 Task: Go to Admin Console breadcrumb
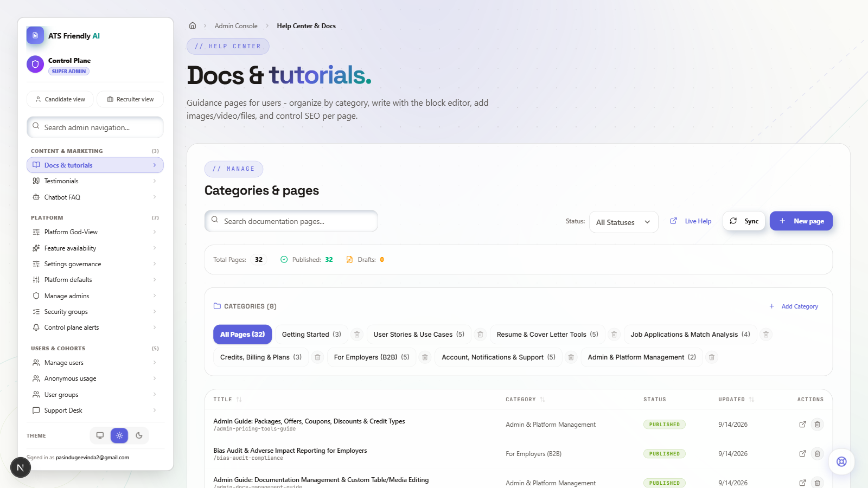click(236, 26)
